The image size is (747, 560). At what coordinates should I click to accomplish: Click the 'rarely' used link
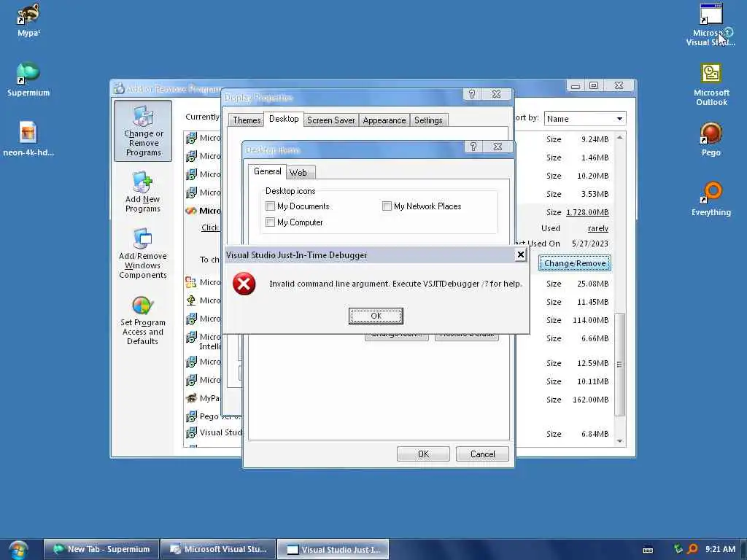point(598,228)
